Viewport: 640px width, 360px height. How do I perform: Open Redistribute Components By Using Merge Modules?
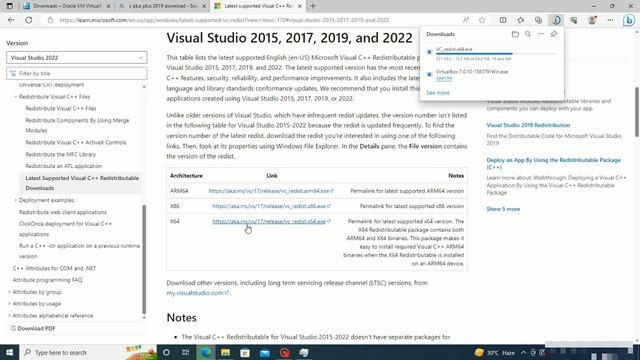tap(77, 125)
